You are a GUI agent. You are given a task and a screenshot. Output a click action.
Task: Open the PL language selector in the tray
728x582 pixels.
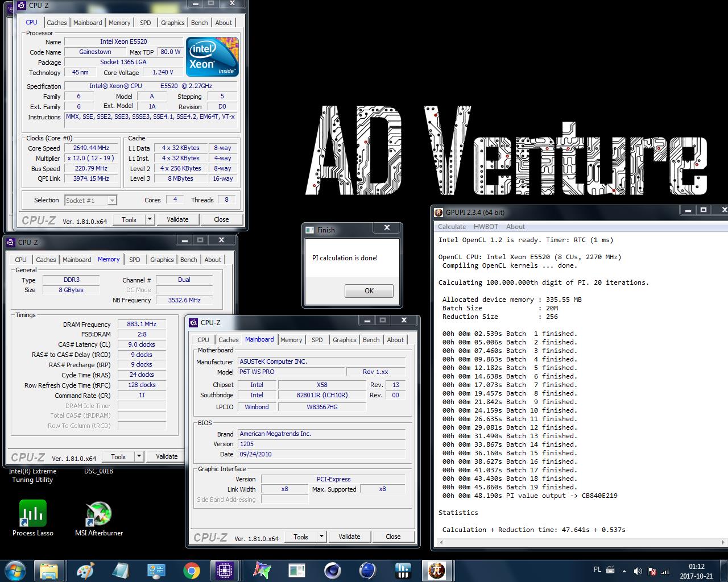[597, 569]
